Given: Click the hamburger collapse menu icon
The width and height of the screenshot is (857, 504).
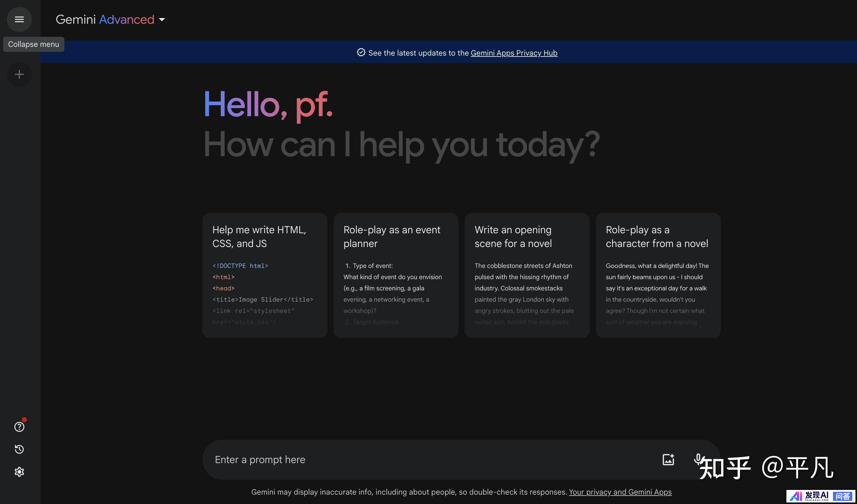Looking at the screenshot, I should pos(19,19).
